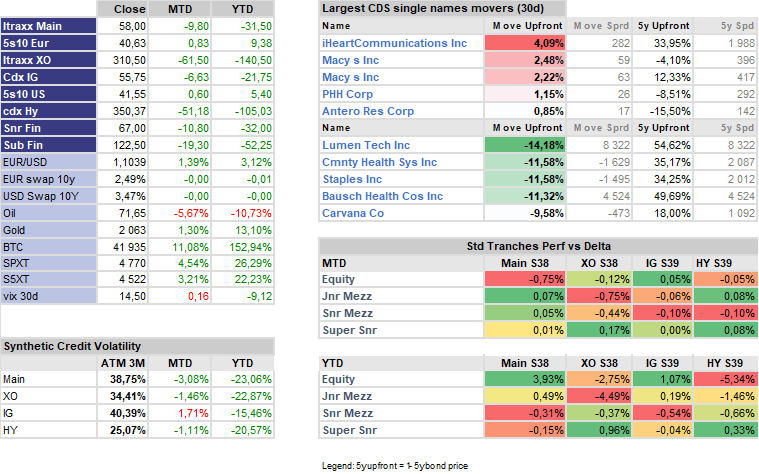The height and width of the screenshot is (474, 759).
Task: Open the Bausch Health Cos Inc link
Action: coord(382,196)
